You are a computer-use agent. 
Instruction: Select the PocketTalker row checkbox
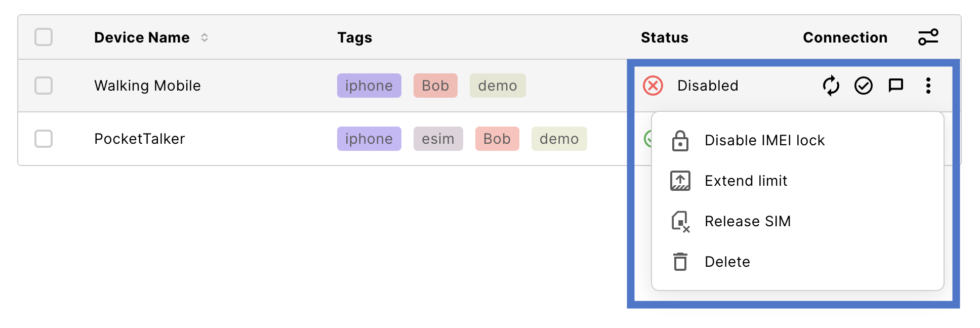pos(44,139)
